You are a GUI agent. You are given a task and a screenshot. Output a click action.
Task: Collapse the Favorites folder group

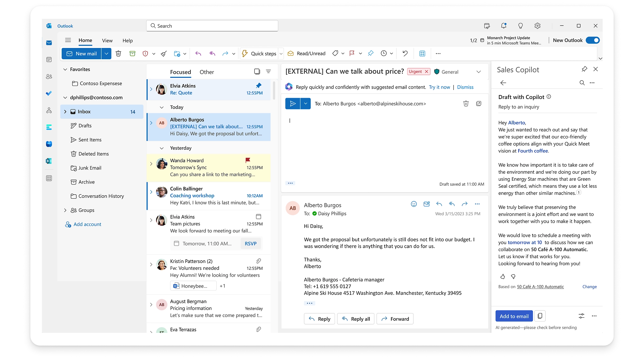(65, 69)
